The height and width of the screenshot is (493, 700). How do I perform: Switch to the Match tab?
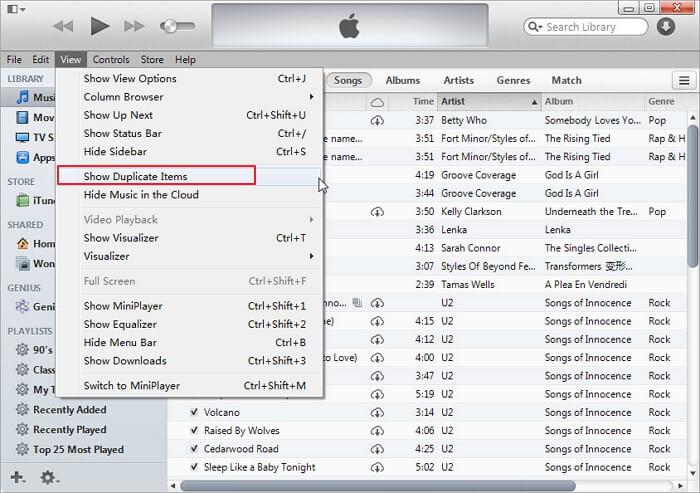tap(567, 80)
